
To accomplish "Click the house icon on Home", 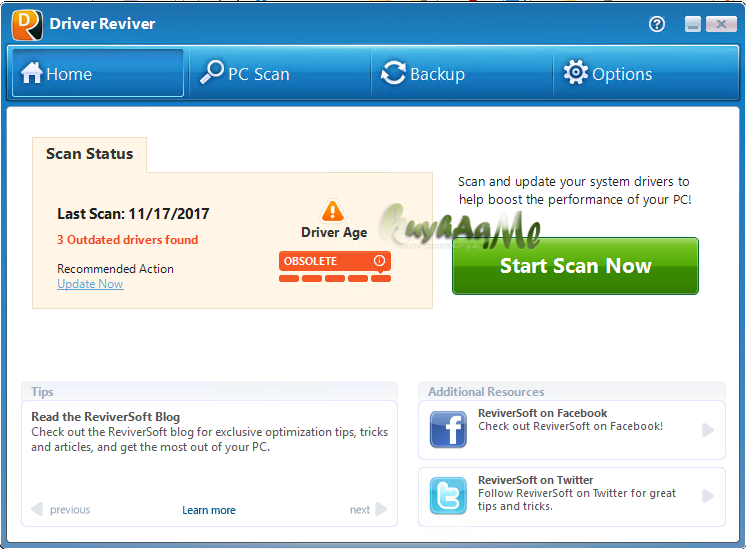I will coord(32,73).
